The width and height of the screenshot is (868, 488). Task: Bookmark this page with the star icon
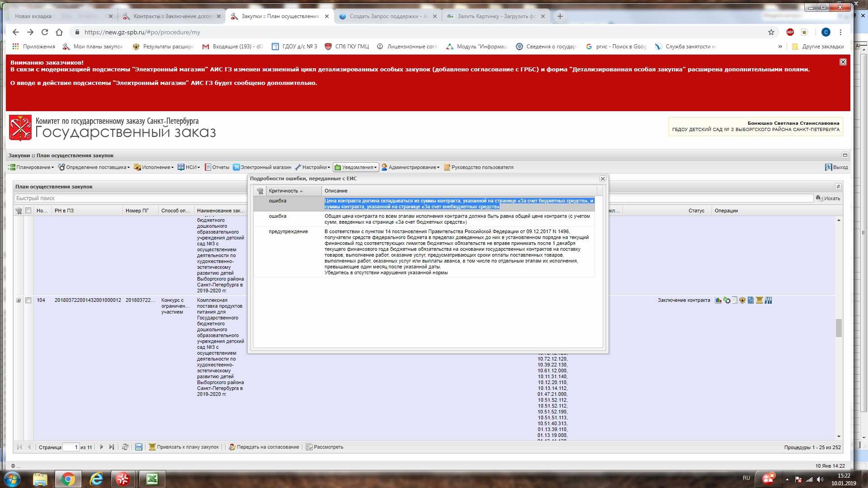click(x=771, y=32)
